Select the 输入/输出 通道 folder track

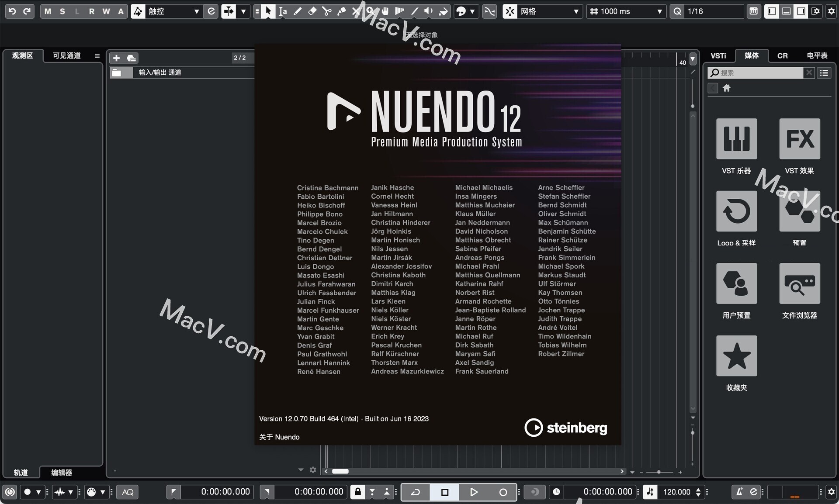[182, 72]
